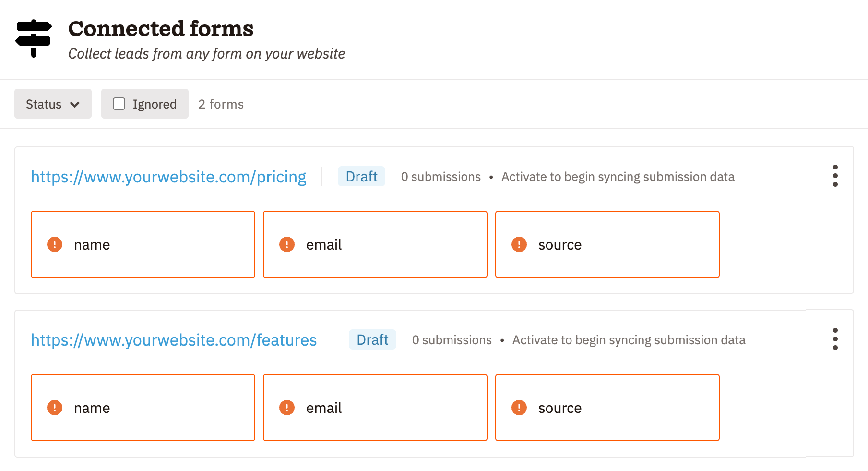Click the 'Connected forms' heading
The image size is (868, 471).
click(161, 28)
